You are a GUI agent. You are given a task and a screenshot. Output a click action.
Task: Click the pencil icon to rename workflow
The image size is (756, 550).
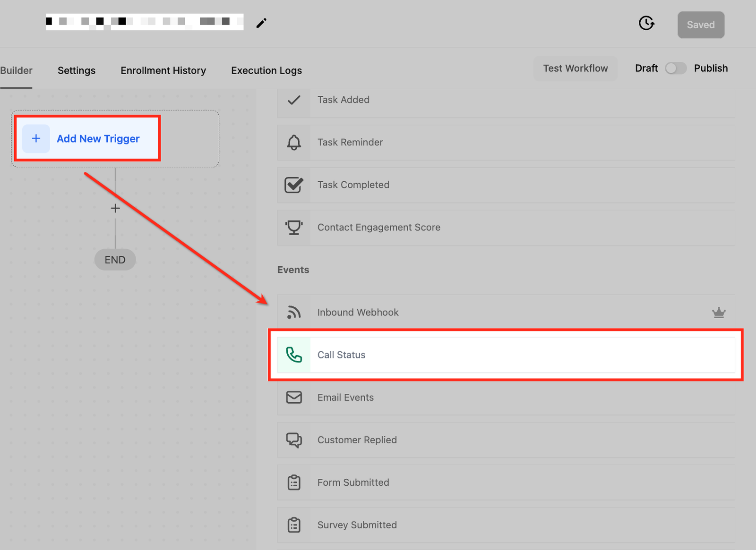point(261,23)
